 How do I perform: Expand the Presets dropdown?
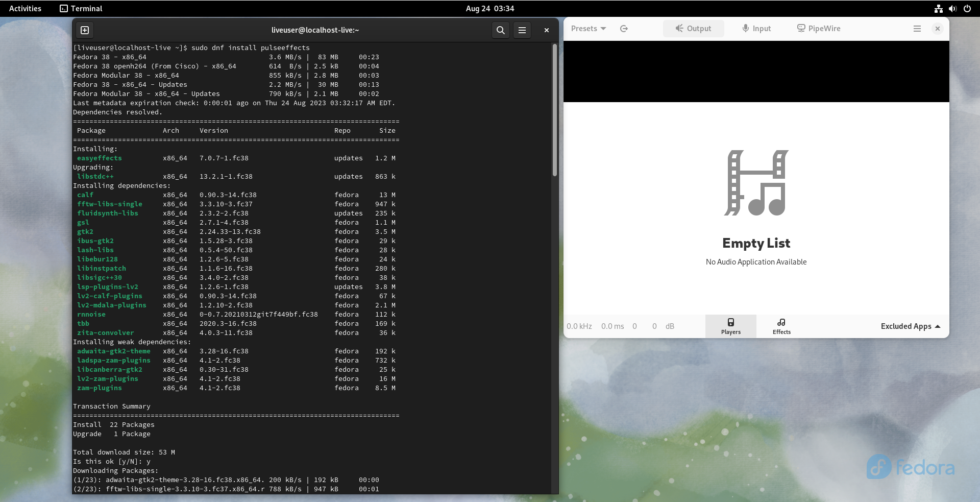[589, 29]
